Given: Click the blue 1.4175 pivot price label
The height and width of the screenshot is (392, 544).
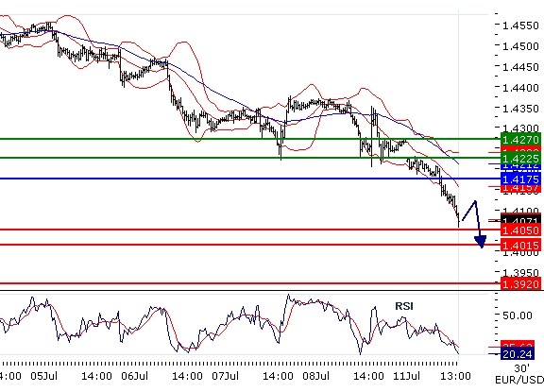Looking at the screenshot, I should [x=520, y=179].
